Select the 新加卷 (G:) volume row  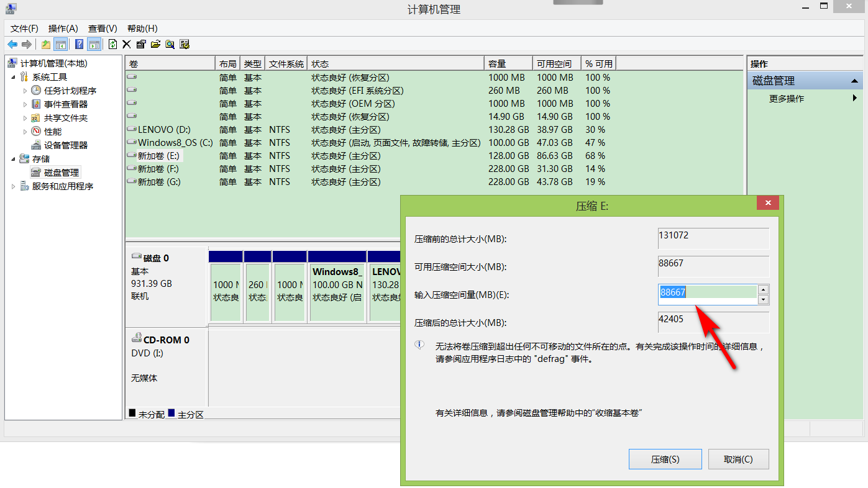(434, 182)
